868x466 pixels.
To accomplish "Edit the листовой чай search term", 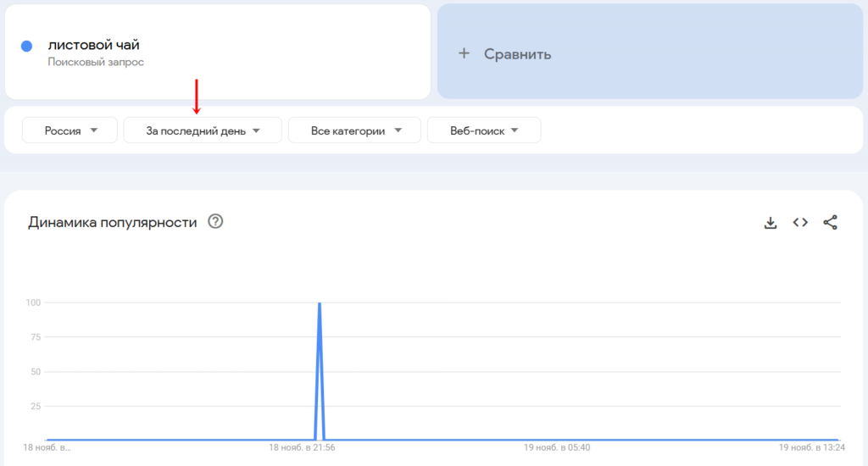I will coord(93,45).
